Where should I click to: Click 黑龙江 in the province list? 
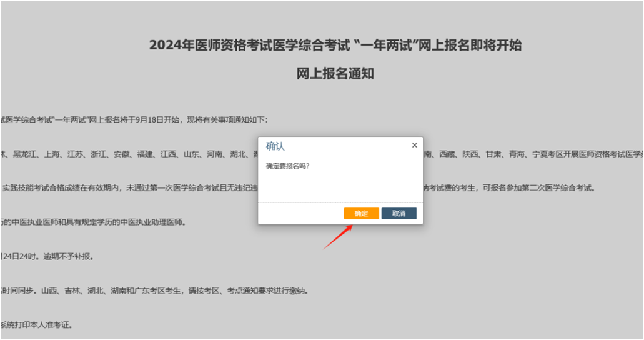pos(25,154)
